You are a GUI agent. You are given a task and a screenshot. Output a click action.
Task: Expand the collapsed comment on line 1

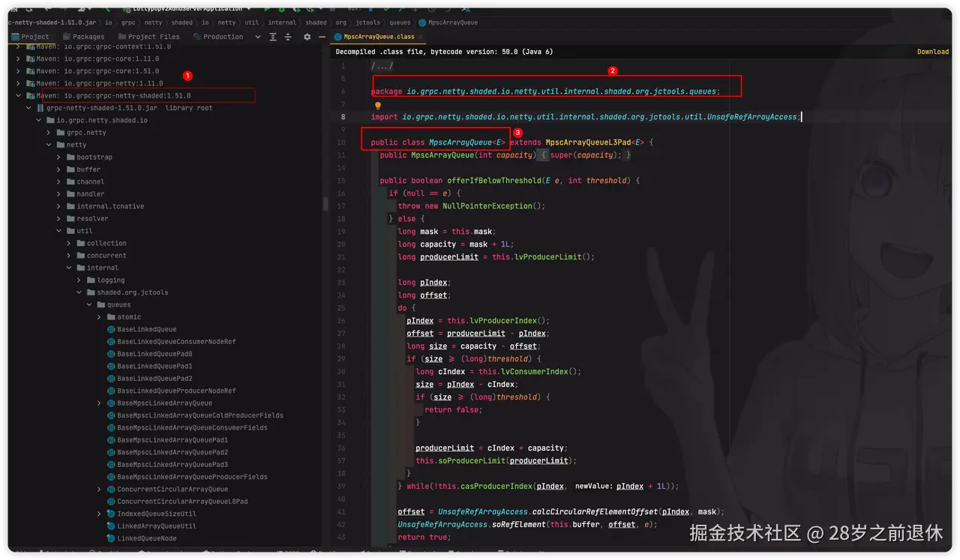[382, 67]
